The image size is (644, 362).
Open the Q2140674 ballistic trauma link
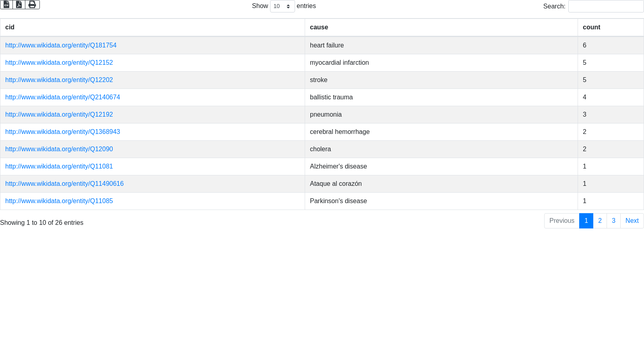coord(62,97)
